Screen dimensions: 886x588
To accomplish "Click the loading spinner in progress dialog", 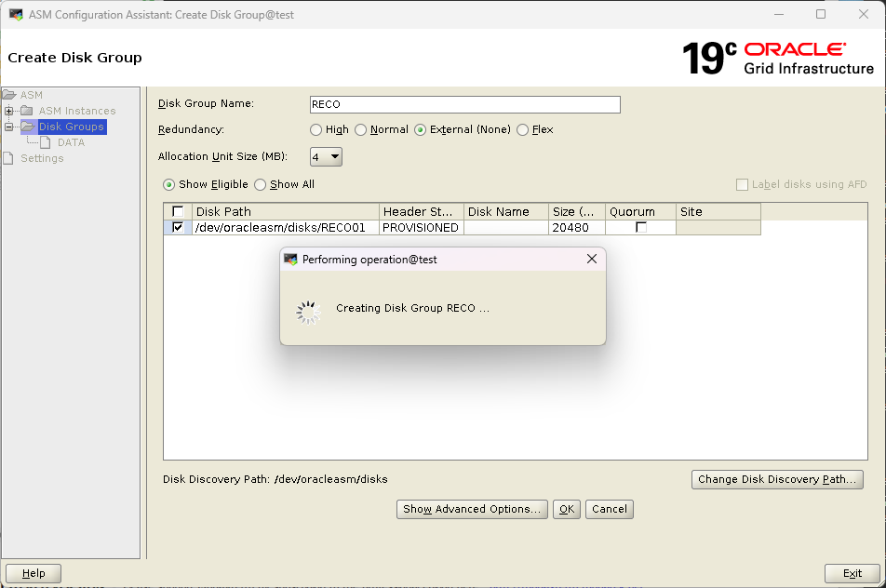I will point(308,313).
